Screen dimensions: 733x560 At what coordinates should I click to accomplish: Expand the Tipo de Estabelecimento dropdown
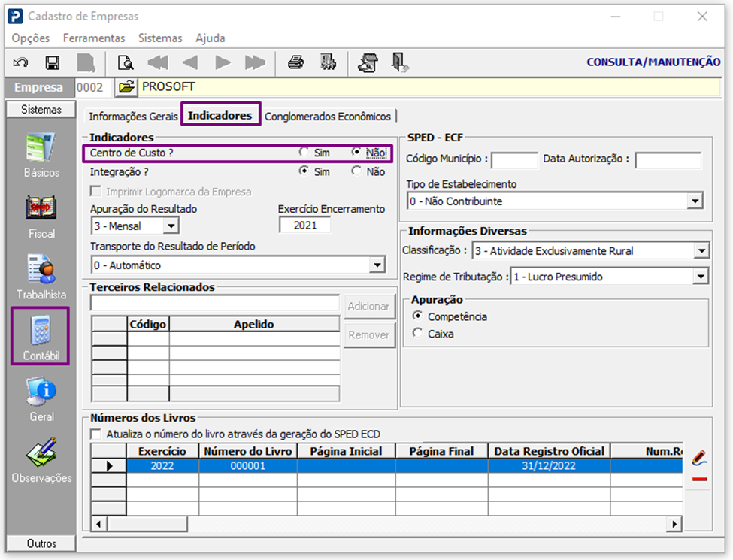point(695,201)
